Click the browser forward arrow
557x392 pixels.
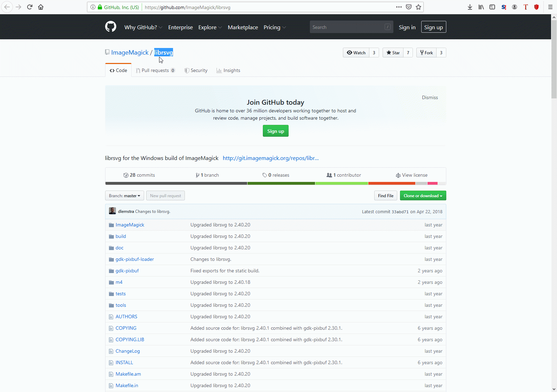tap(18, 7)
